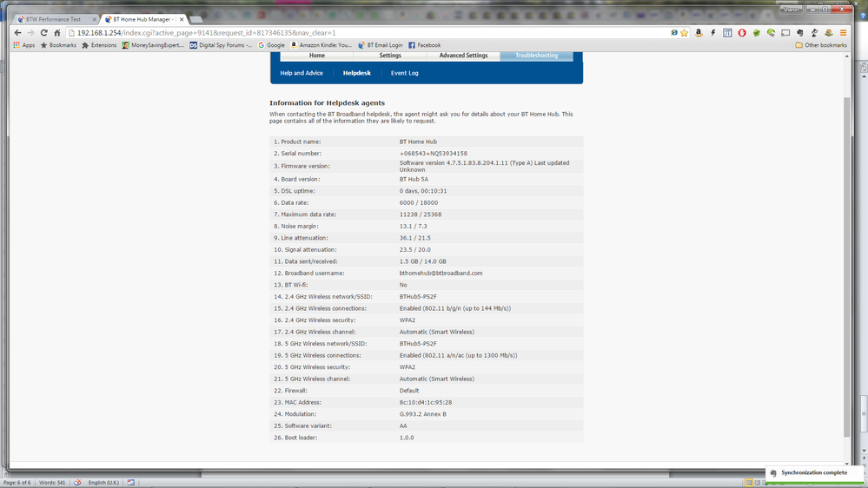Click the DSL uptime '0 days, 00:10:31'

(x=423, y=191)
